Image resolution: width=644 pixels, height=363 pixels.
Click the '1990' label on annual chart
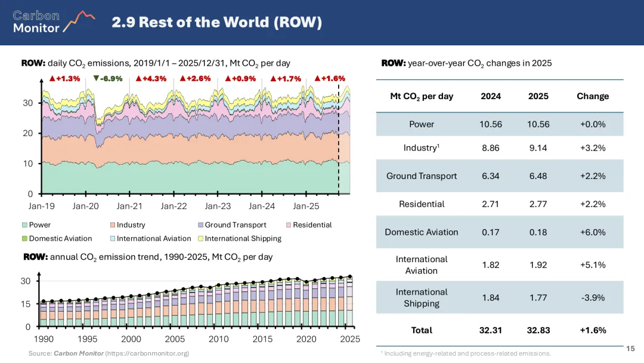click(44, 339)
